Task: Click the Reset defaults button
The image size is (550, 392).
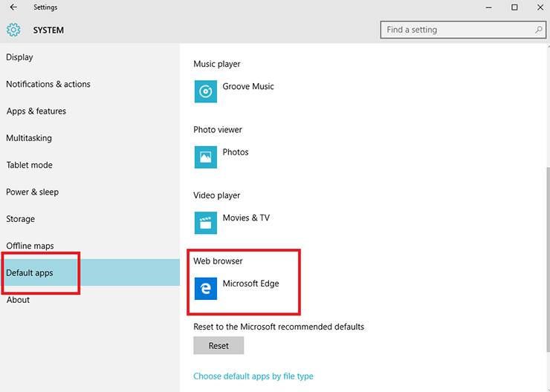Action: [x=219, y=345]
